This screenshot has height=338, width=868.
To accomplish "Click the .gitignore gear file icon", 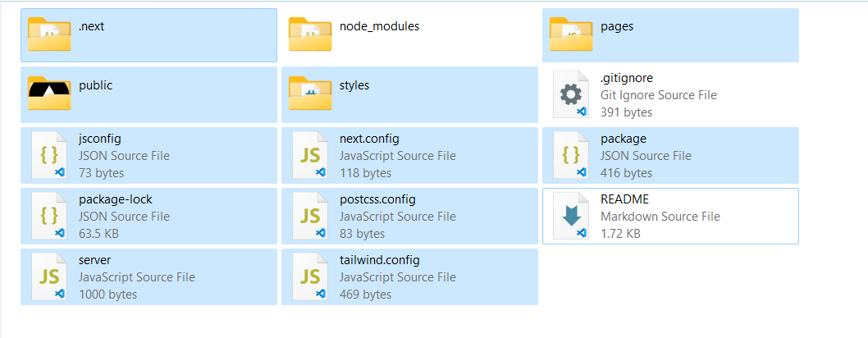I will pyautogui.click(x=570, y=95).
